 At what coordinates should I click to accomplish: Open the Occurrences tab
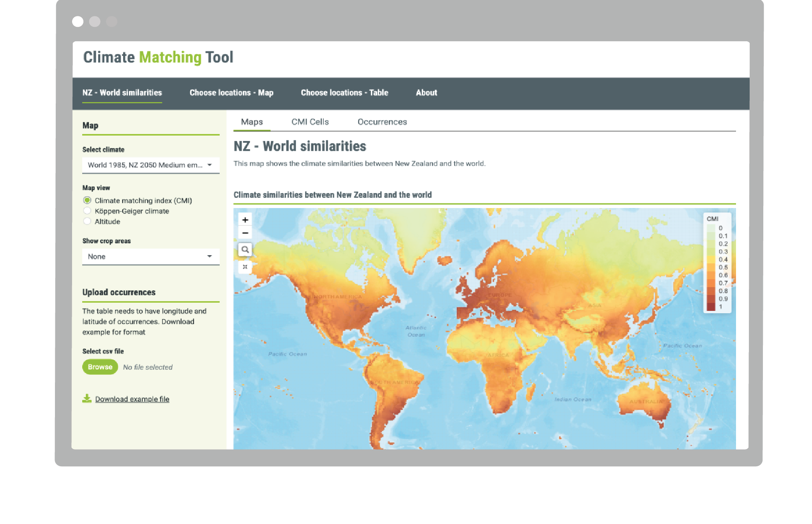382,122
